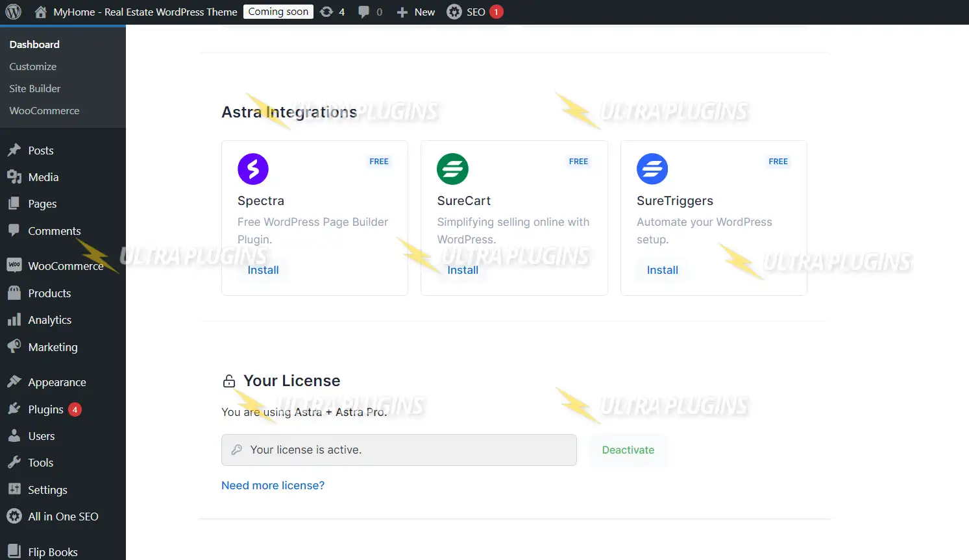Open the WooCommerce submenu item under Dashboard

click(x=44, y=110)
